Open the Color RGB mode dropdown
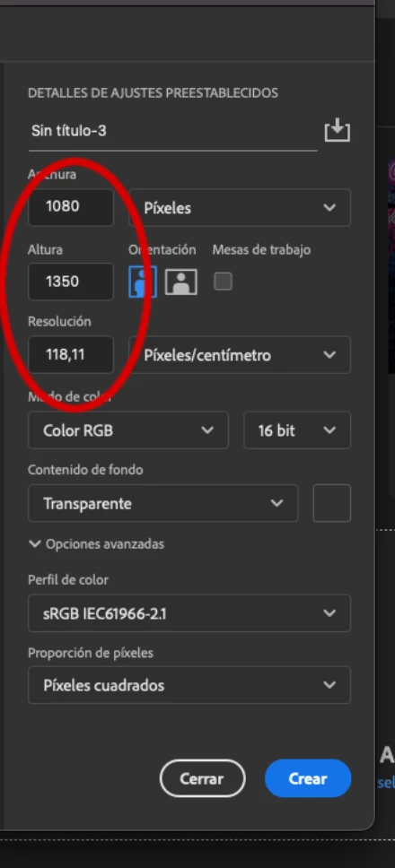This screenshot has width=395, height=868. [x=128, y=430]
